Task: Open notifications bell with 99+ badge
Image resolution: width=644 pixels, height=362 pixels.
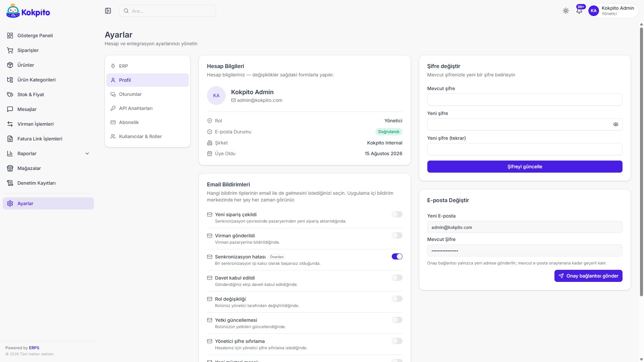Action: pos(579,10)
